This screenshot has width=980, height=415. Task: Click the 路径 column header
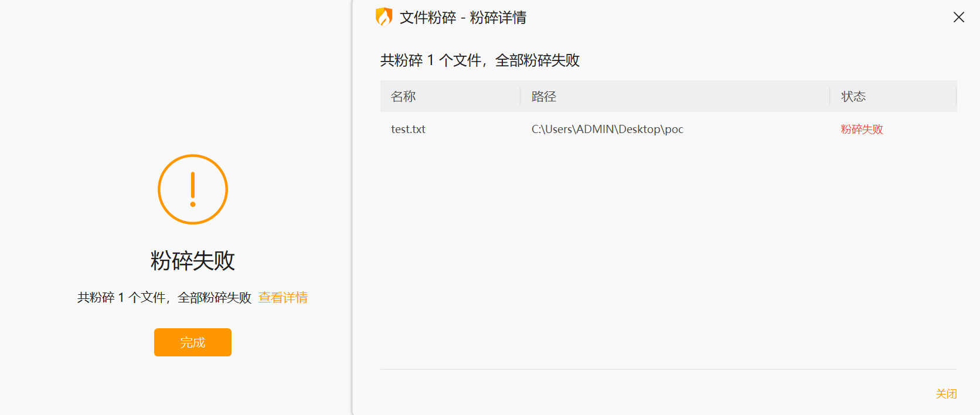tap(543, 97)
